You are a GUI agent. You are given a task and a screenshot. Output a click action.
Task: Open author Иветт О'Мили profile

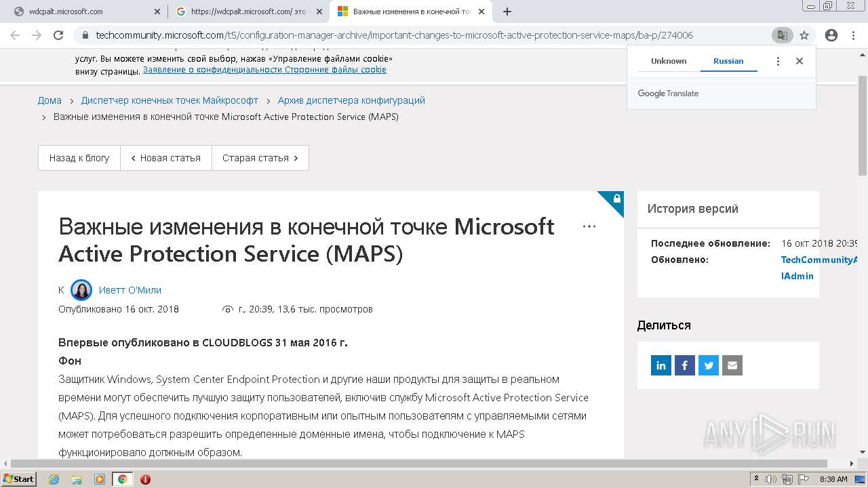(x=130, y=290)
